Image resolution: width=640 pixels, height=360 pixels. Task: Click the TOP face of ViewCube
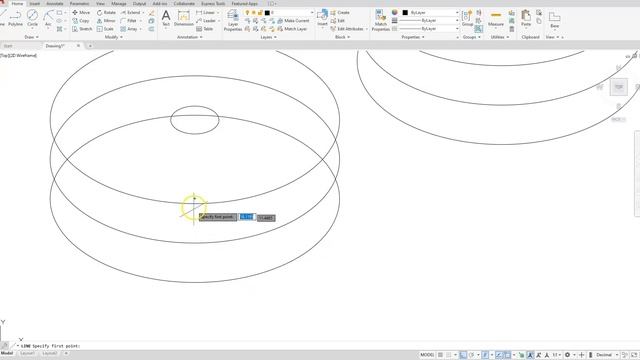pos(618,87)
